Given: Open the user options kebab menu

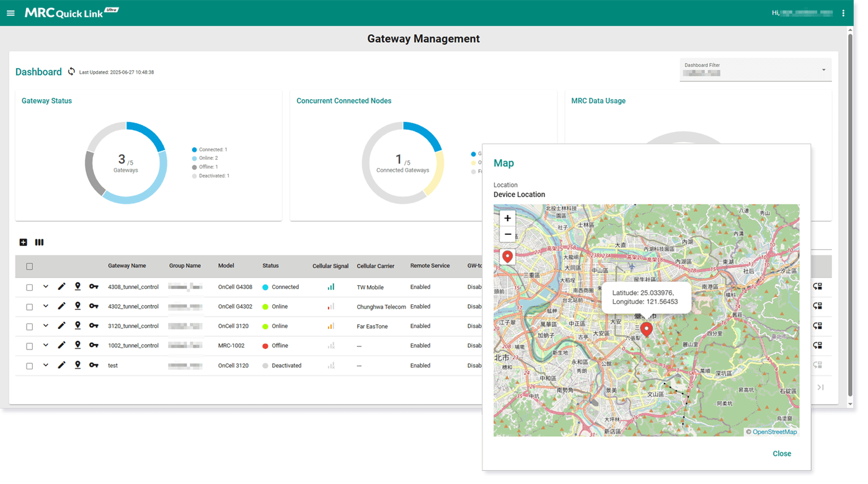Looking at the screenshot, I should click(x=843, y=13).
